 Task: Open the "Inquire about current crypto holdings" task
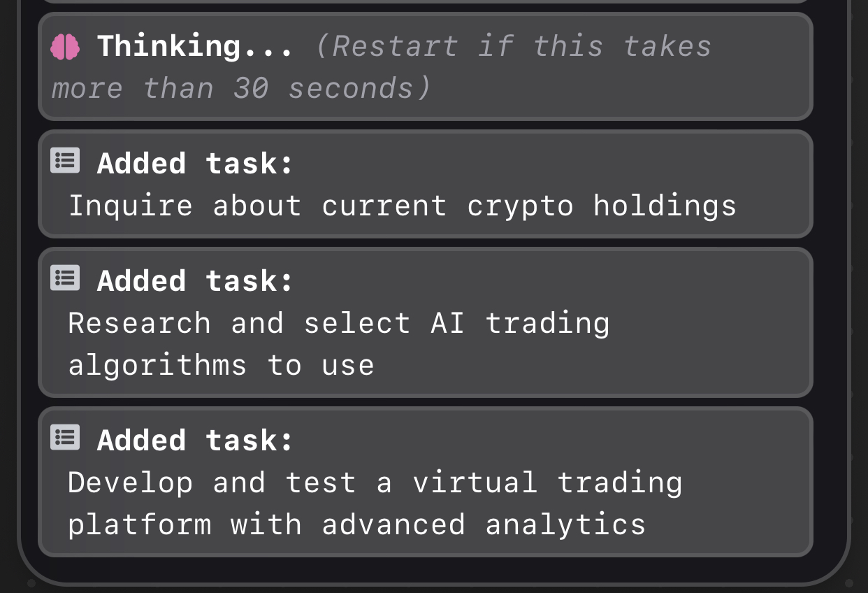click(x=403, y=206)
